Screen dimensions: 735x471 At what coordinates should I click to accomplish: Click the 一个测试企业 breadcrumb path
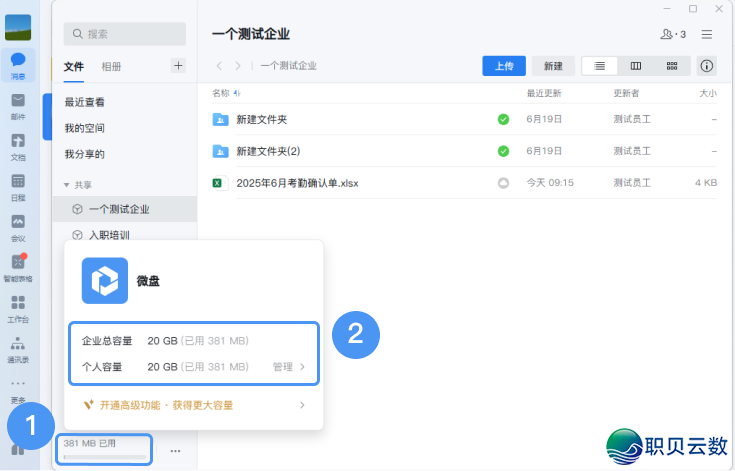click(x=288, y=66)
